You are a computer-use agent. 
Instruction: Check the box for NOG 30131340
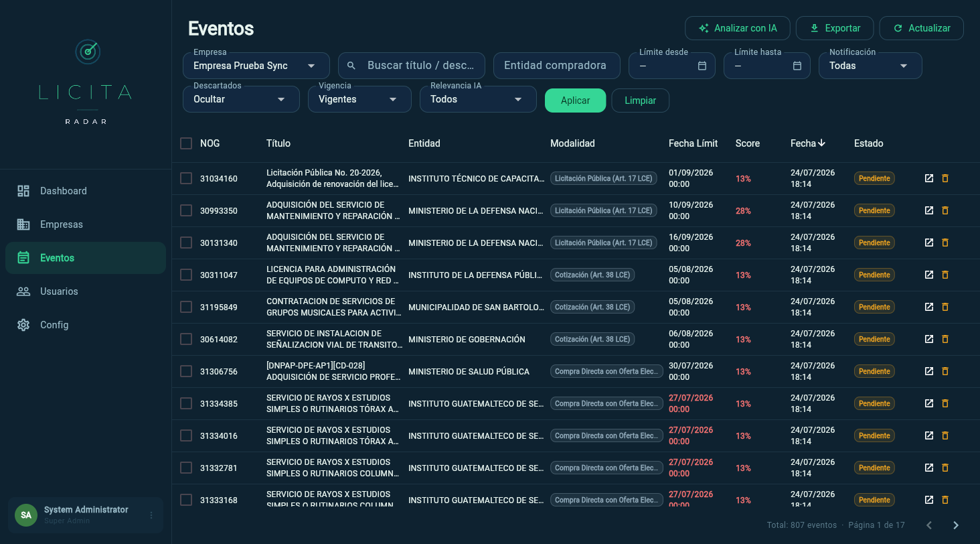tap(186, 243)
